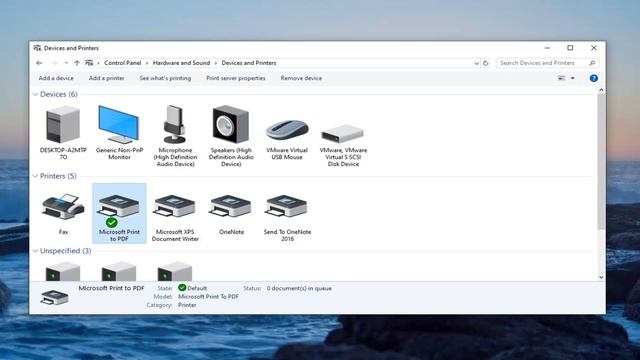Image resolution: width=640 pixels, height=360 pixels.
Task: Open the address bar history dropdown
Action: 476,63
